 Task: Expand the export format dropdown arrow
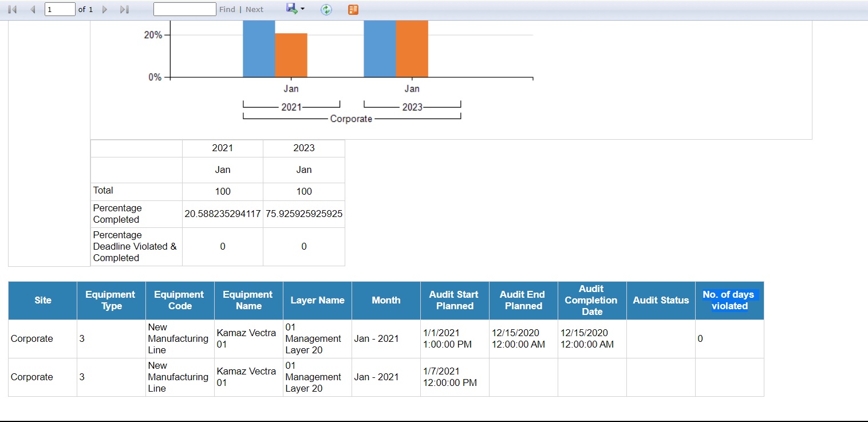point(302,9)
